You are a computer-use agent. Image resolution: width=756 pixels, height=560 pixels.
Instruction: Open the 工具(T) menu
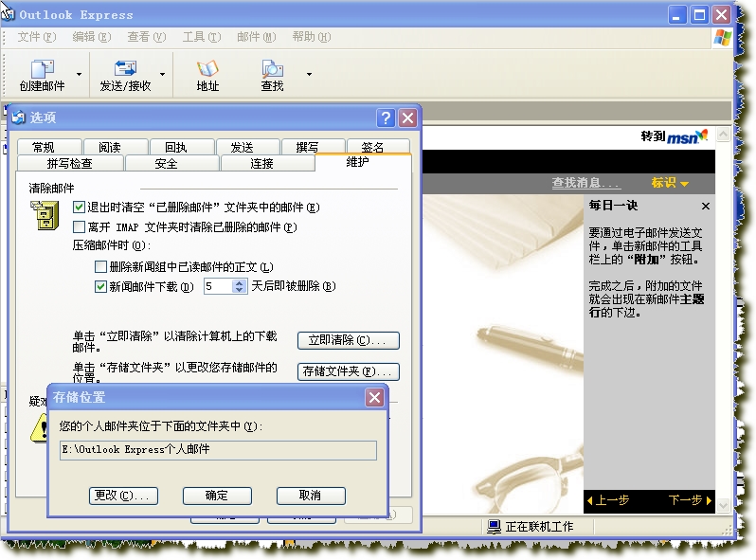[202, 37]
